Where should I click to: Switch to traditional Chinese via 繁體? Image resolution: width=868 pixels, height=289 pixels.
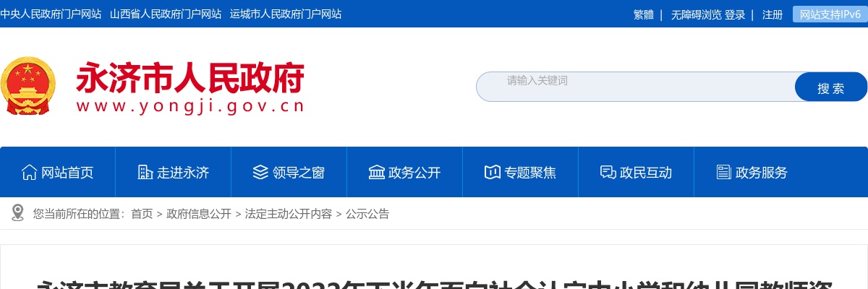click(x=644, y=14)
